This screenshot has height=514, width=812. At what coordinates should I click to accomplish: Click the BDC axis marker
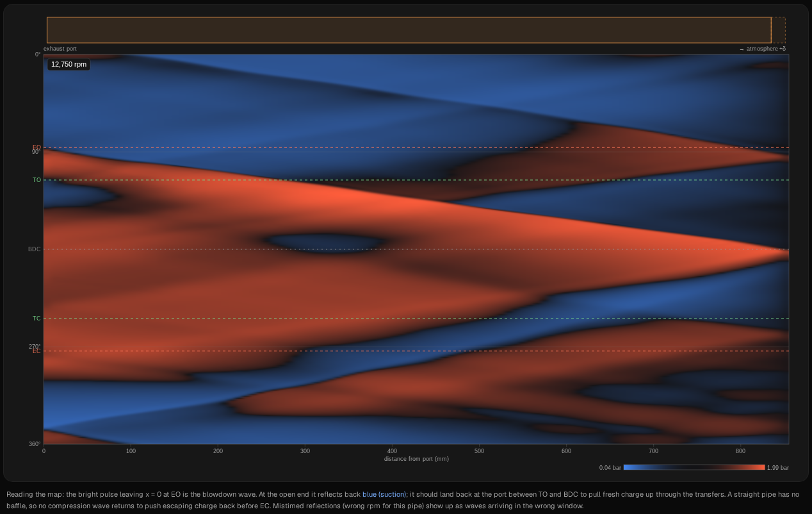coord(35,249)
